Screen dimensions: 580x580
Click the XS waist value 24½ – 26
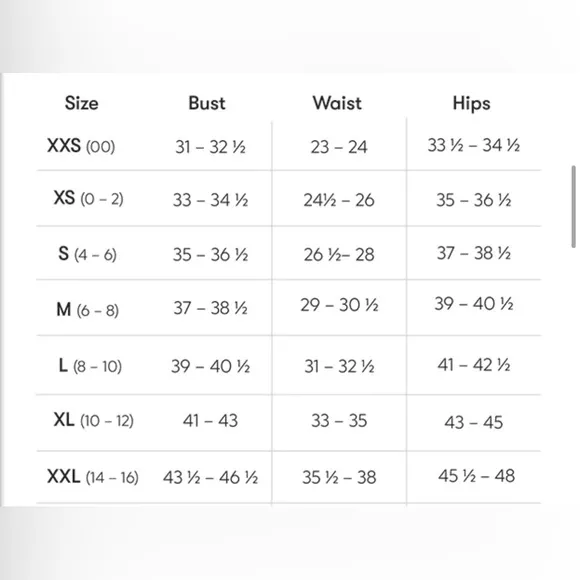[x=339, y=200]
